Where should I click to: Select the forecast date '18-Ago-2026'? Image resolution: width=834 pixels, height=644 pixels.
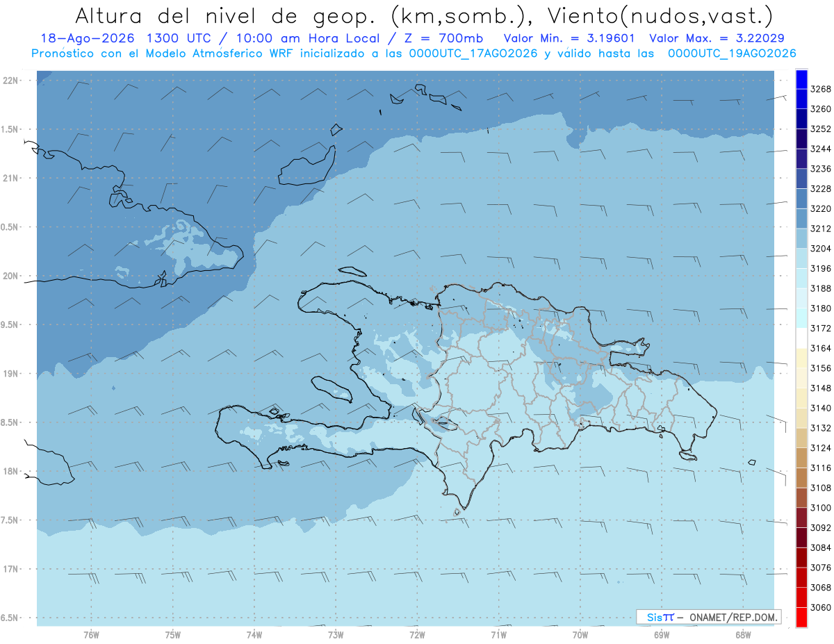[x=88, y=39]
